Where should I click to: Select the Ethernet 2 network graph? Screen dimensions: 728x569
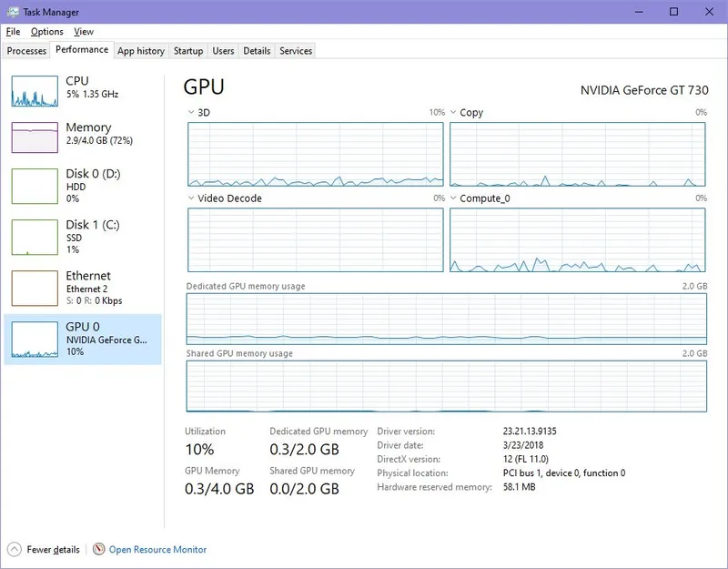click(x=35, y=288)
